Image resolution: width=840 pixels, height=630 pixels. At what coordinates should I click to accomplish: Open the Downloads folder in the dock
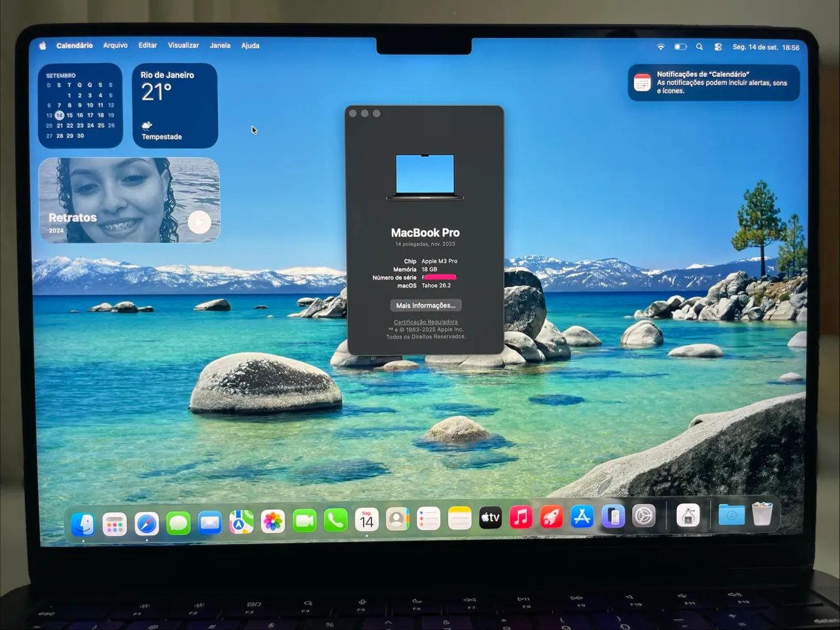731,514
